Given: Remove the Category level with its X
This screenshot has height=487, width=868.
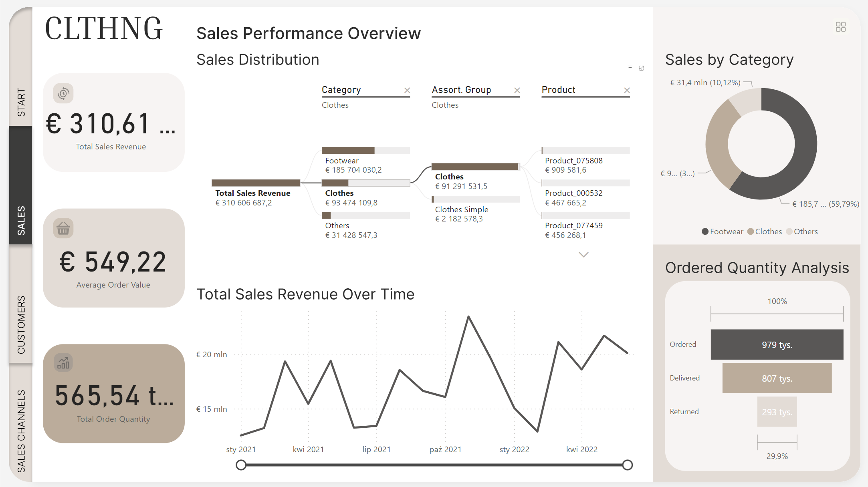Looking at the screenshot, I should coord(407,90).
